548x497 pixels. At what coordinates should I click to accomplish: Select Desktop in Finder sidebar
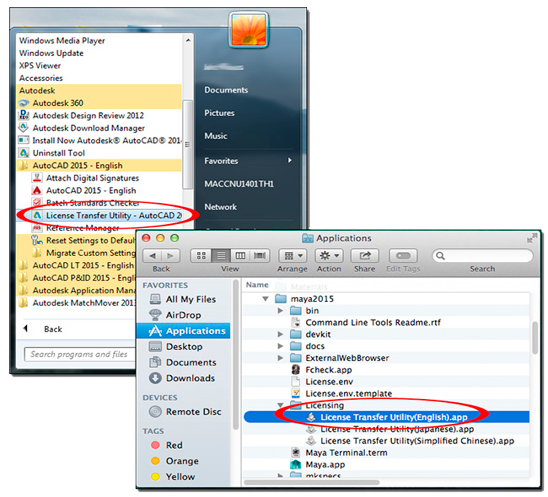[176, 347]
